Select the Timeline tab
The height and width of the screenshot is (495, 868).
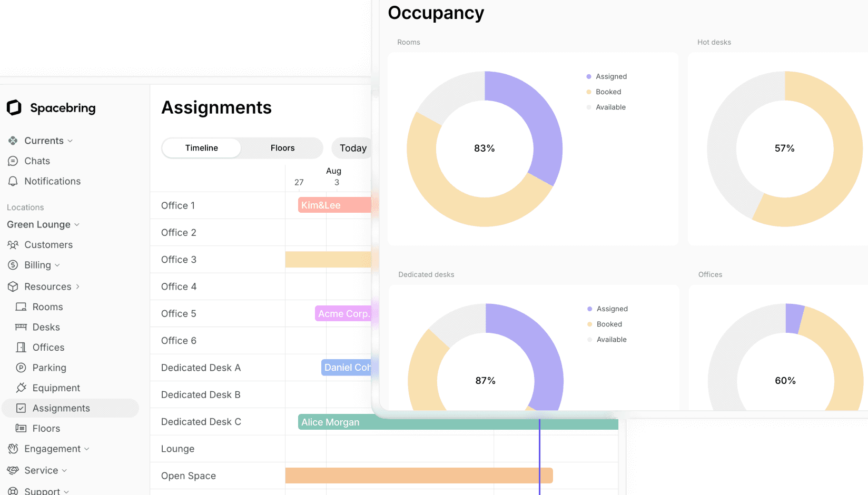tap(201, 148)
